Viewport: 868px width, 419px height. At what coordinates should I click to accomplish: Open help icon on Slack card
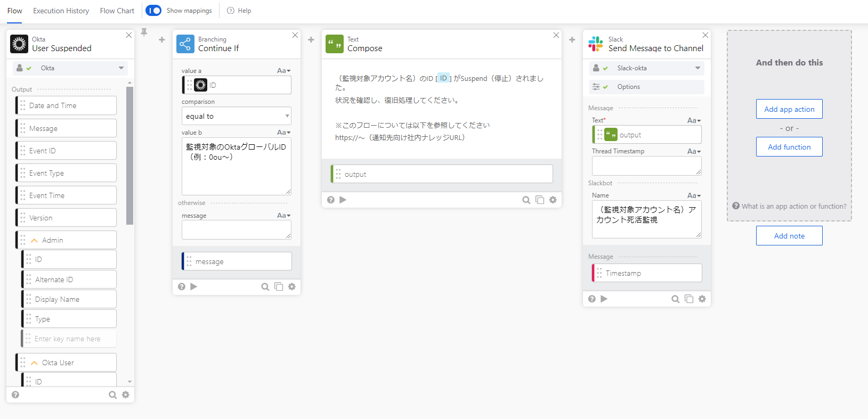[592, 299]
